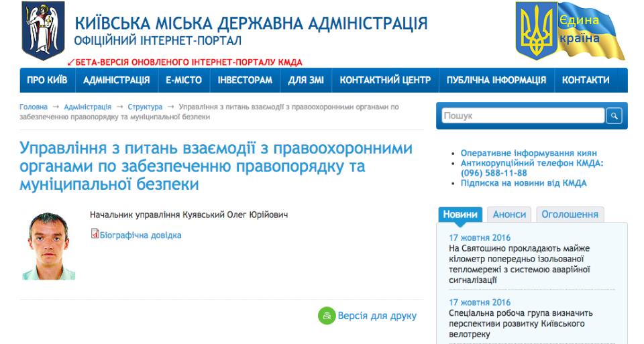Open the Біографічна довідка link
The height and width of the screenshot is (344, 644).
(140, 235)
